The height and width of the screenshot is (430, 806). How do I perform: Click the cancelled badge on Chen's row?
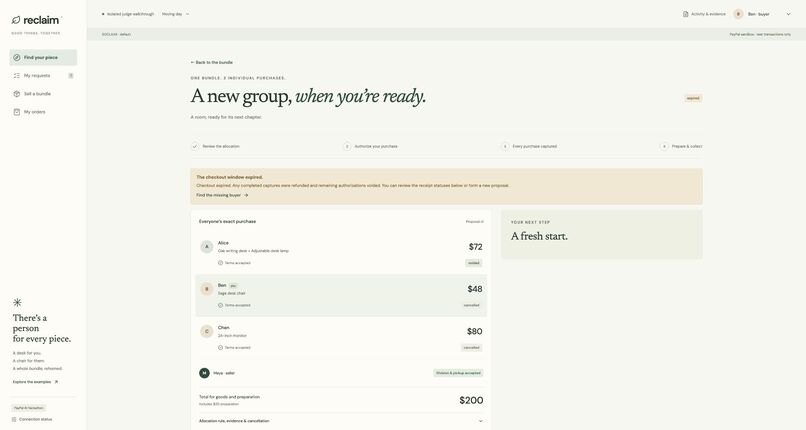coord(471,348)
